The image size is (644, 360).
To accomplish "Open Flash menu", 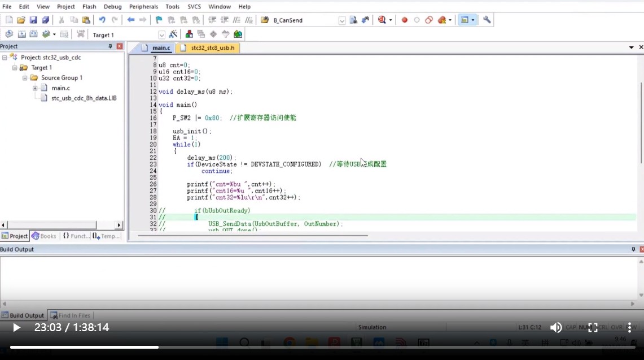I will [89, 7].
